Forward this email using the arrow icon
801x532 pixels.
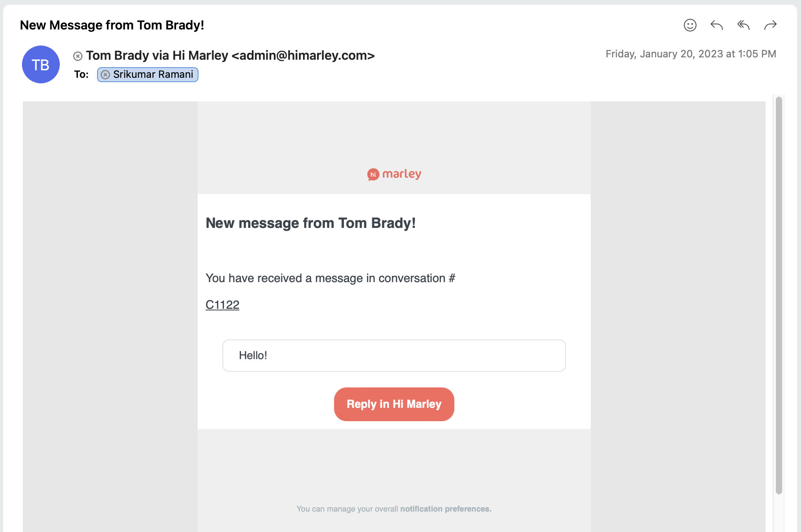(x=770, y=25)
